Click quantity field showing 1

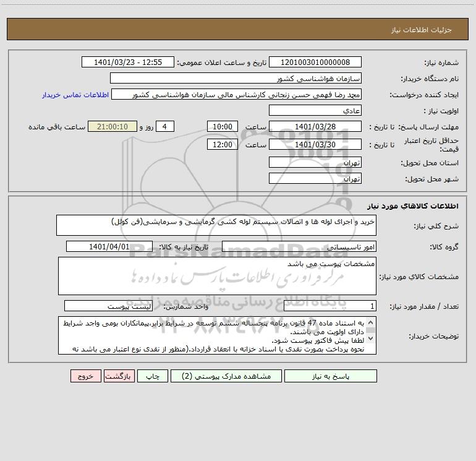(x=330, y=306)
